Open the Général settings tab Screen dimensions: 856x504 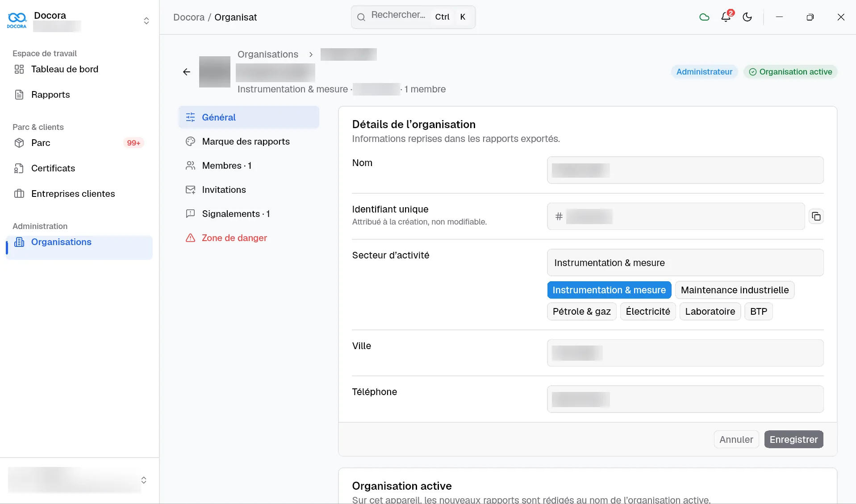pyautogui.click(x=249, y=117)
